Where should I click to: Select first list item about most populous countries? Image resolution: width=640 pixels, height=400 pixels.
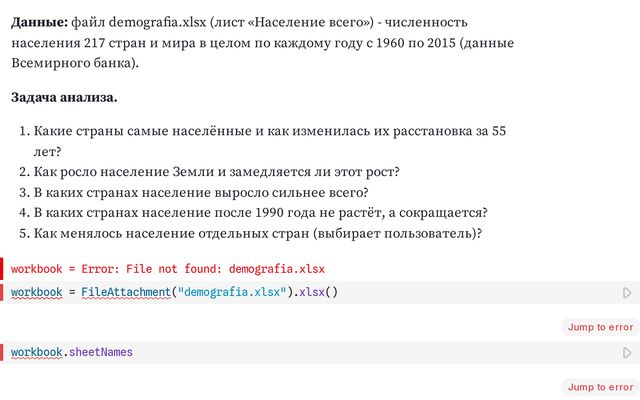click(269, 141)
